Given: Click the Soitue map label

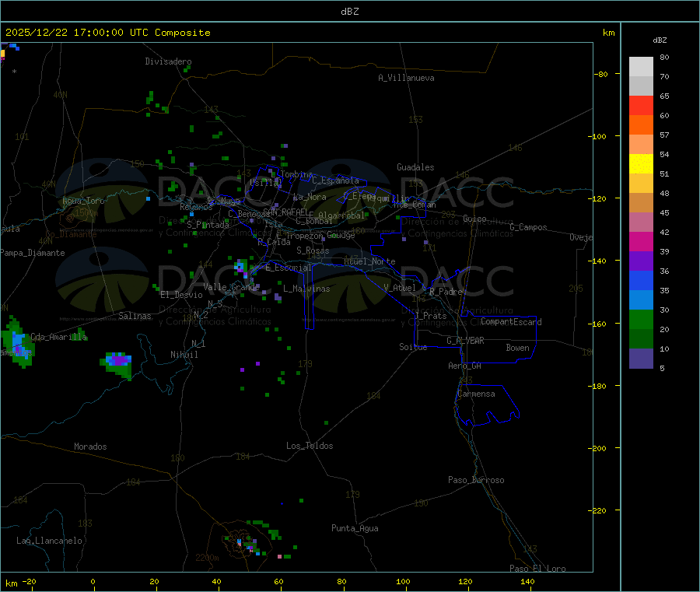Looking at the screenshot, I should [413, 347].
